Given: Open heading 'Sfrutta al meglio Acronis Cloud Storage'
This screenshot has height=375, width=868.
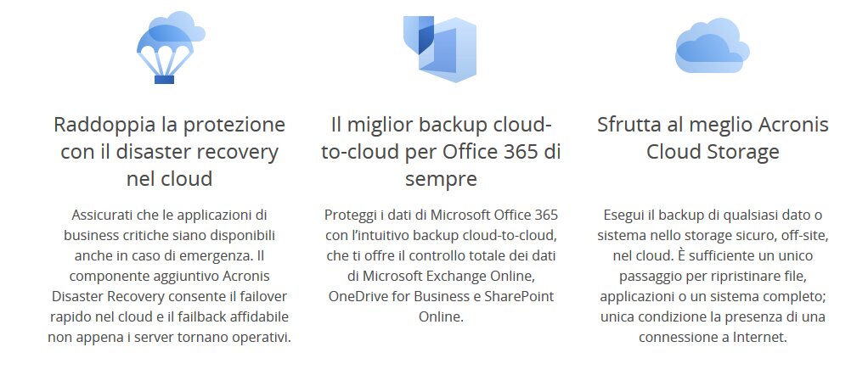Looking at the screenshot, I should tap(713, 137).
